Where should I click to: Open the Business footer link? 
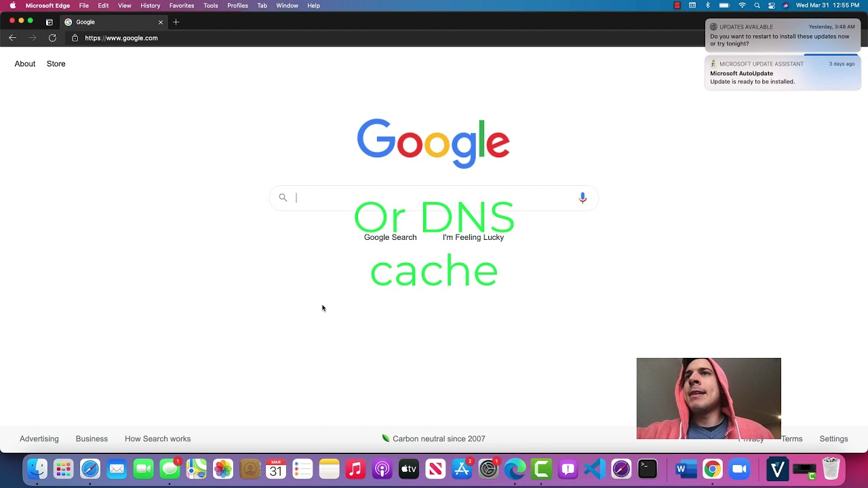click(92, 439)
